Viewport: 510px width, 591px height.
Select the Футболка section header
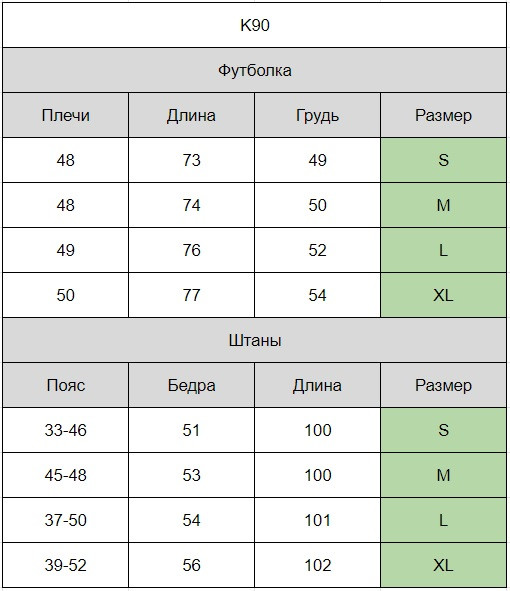254,70
